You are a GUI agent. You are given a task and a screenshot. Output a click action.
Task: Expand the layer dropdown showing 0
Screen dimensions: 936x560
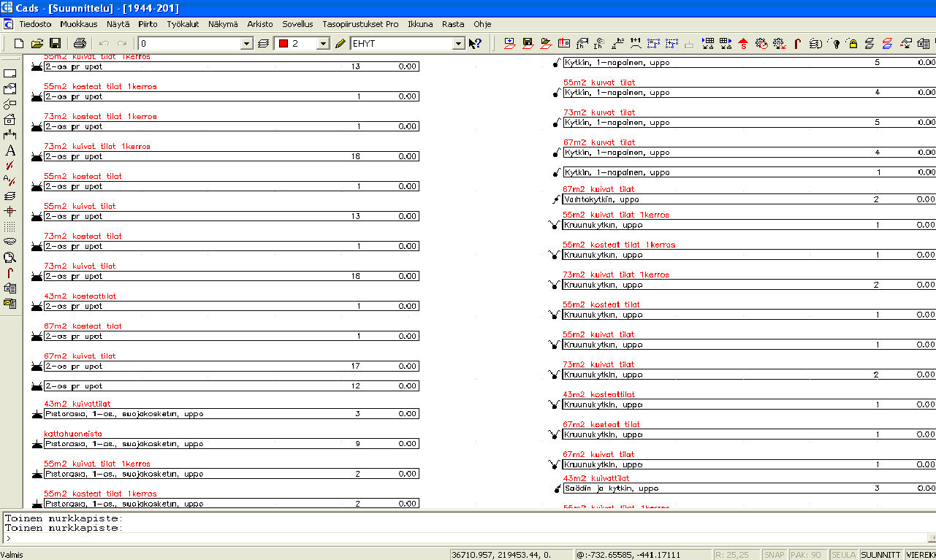pyautogui.click(x=246, y=44)
